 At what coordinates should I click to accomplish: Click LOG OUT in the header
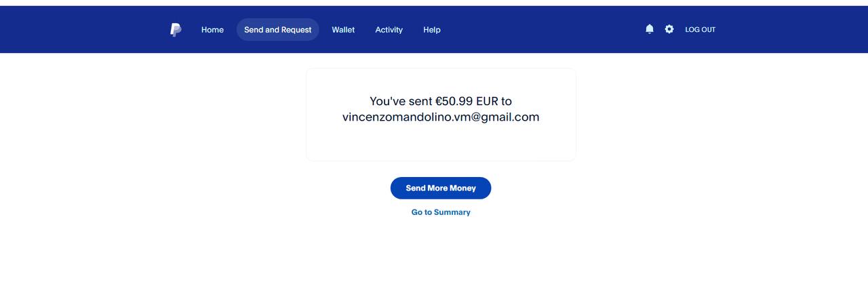point(700,30)
